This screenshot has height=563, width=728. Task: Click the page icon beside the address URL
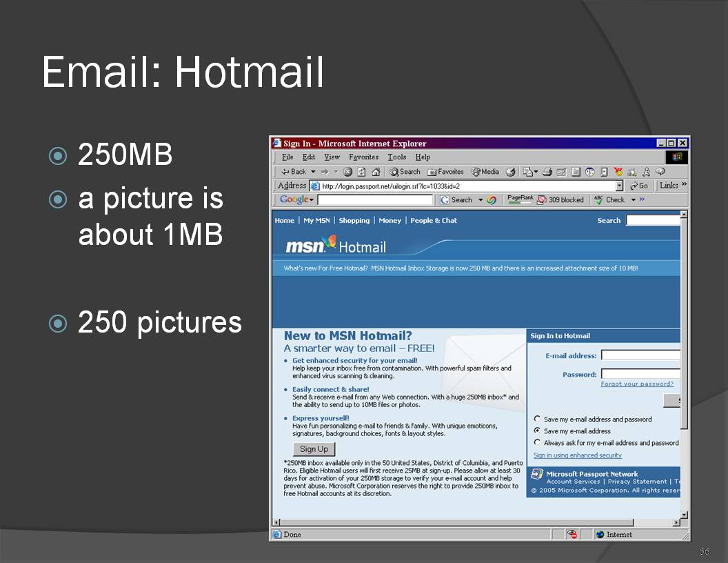[315, 186]
